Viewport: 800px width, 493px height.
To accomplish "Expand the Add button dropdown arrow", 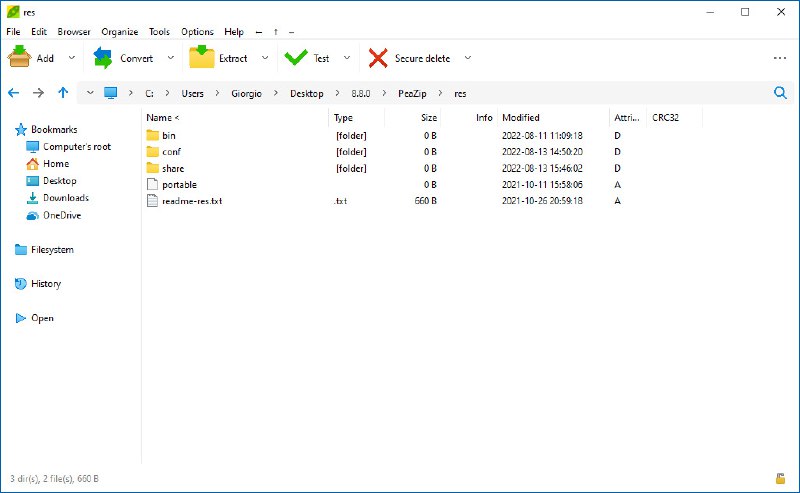I will point(72,58).
